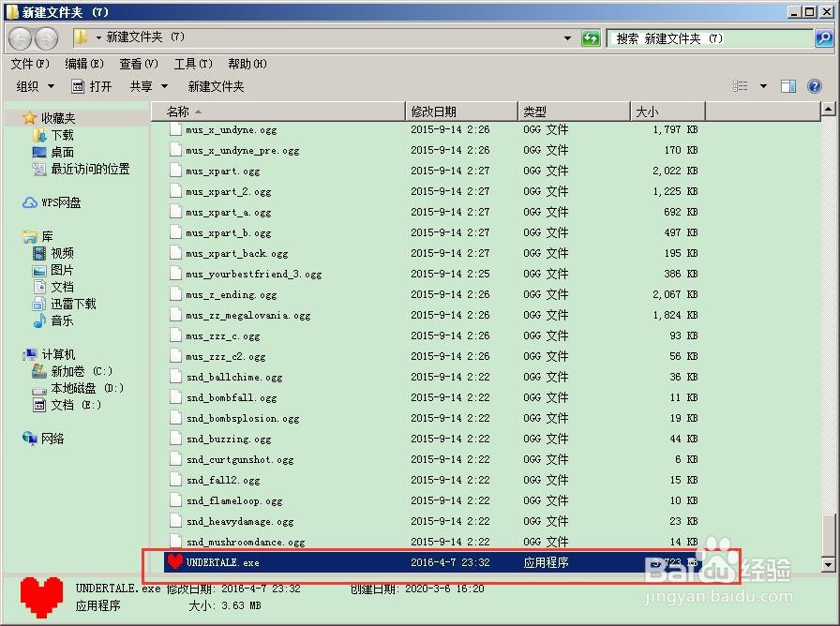
Task: Select the 图片 library icon
Action: pos(39,270)
